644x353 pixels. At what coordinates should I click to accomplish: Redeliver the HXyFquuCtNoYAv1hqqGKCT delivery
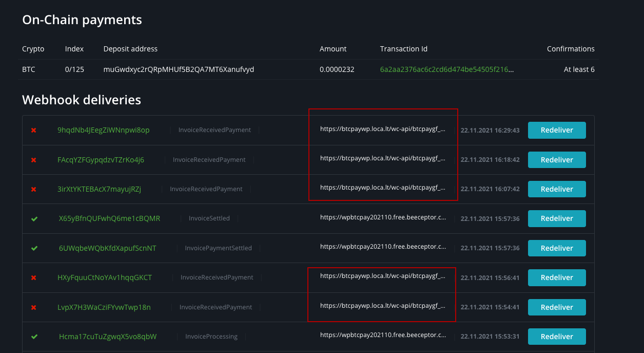[557, 277]
